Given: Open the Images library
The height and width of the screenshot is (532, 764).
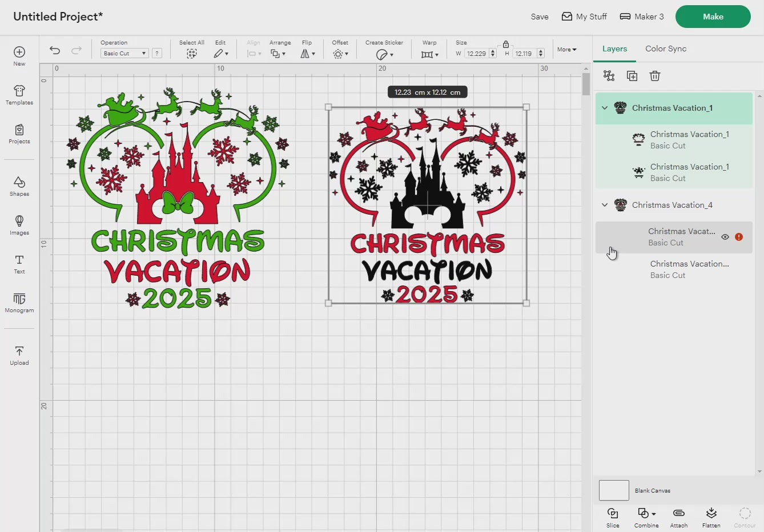Looking at the screenshot, I should click(x=19, y=225).
